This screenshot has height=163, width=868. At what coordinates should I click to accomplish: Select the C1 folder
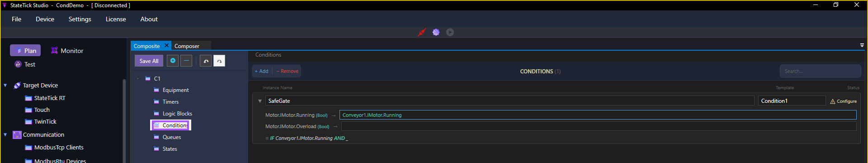(153, 78)
